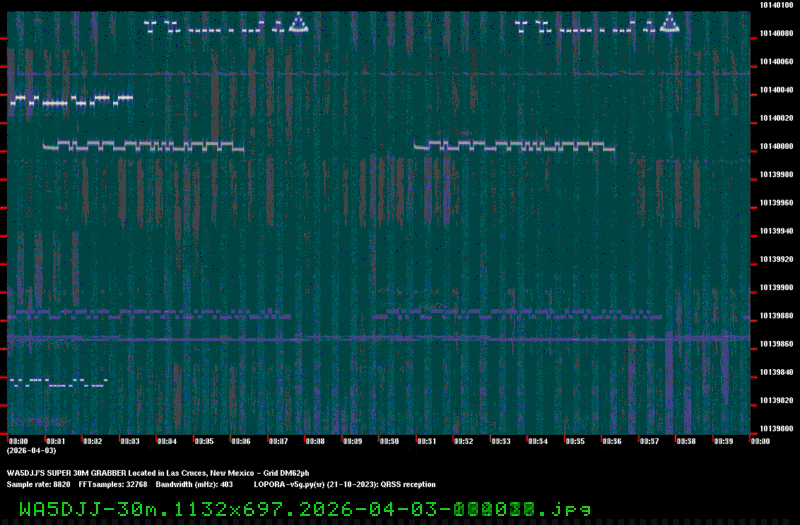This screenshot has height=525, width=800.
Task: Click the WA5DJJ grabber title text
Action: point(158,472)
